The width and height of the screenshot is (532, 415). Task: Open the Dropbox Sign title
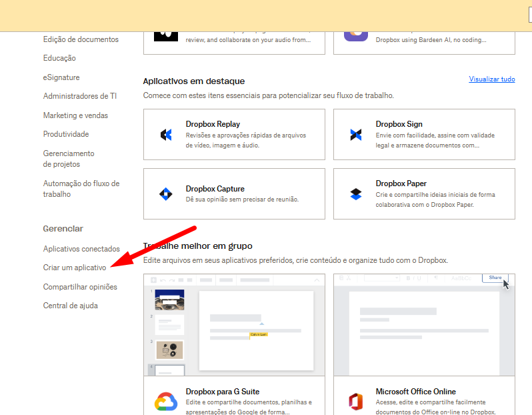pyautogui.click(x=399, y=124)
